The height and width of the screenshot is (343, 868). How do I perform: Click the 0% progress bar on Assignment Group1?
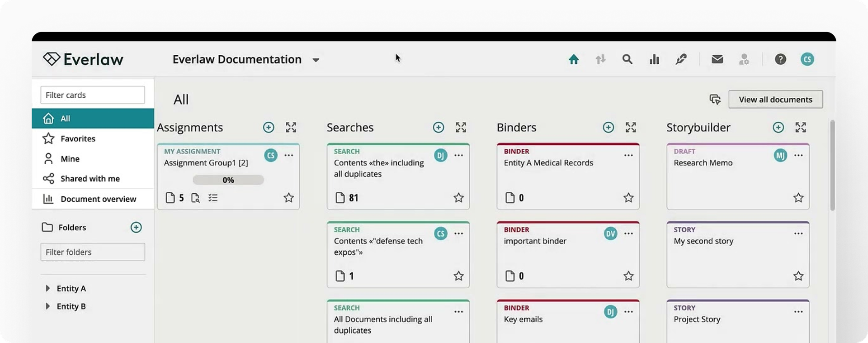pyautogui.click(x=228, y=180)
